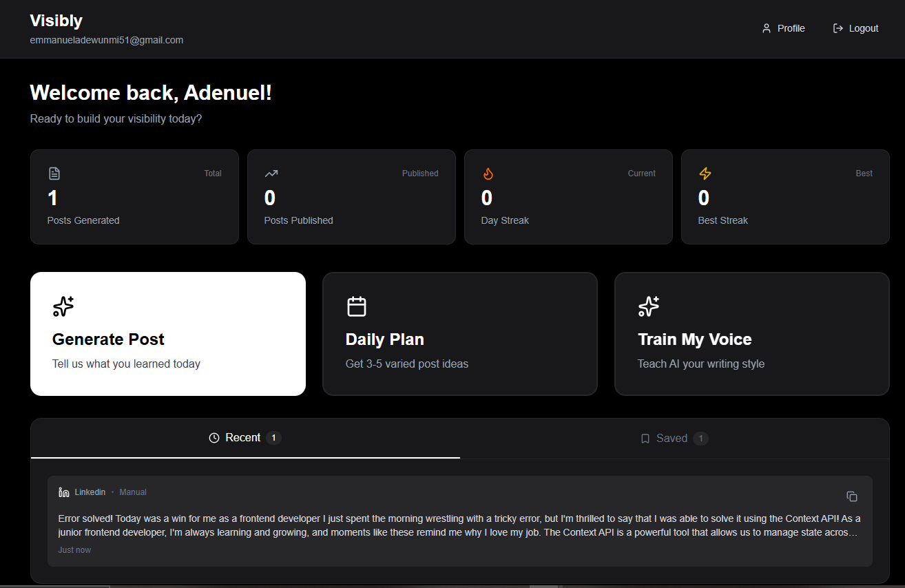
Task: Click the calendar icon on the Daily Plan card
Action: click(x=356, y=306)
